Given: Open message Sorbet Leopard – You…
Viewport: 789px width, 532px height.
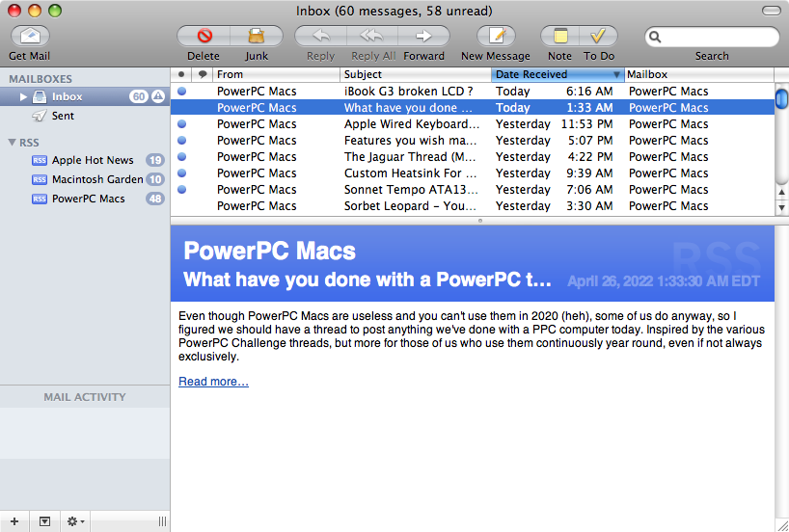Looking at the screenshot, I should 472,205.
